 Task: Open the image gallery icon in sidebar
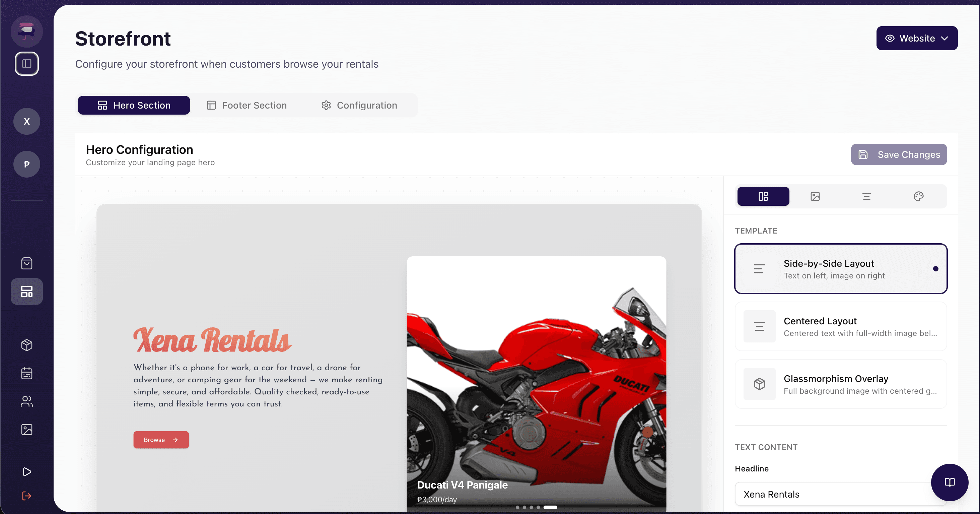click(x=27, y=430)
